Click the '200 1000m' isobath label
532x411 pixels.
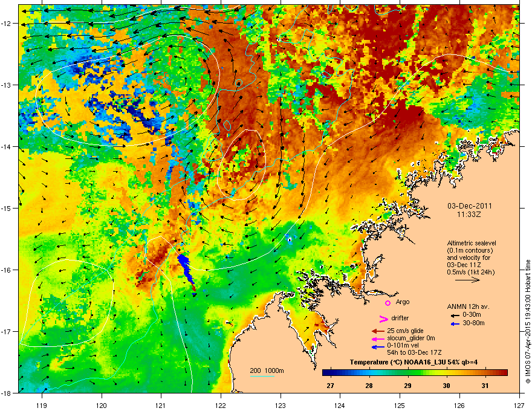(x=267, y=371)
